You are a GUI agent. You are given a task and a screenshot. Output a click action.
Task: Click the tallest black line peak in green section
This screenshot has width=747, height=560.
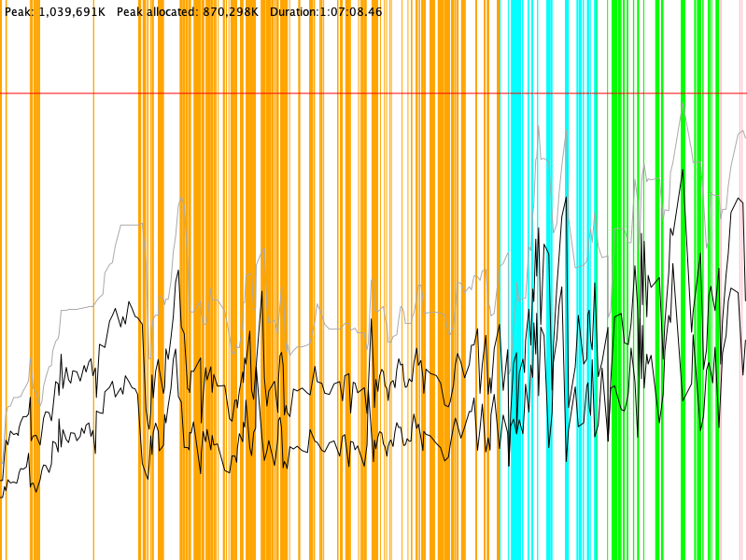(683, 168)
